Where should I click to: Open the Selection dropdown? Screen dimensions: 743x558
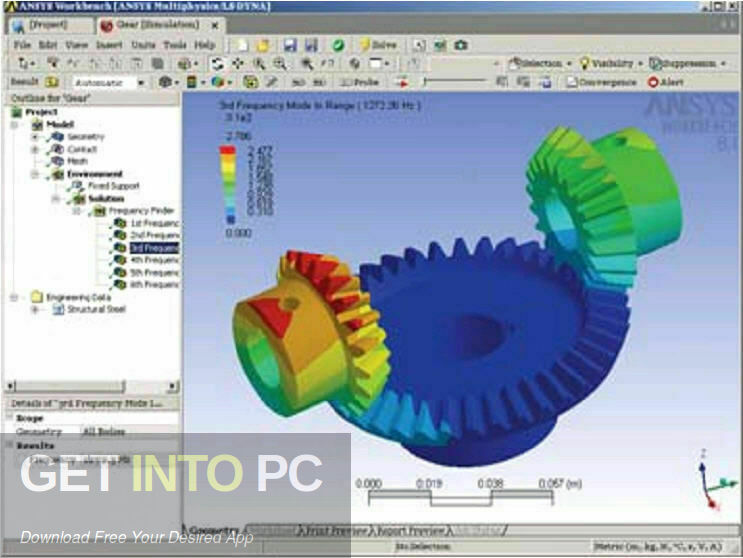pyautogui.click(x=541, y=63)
